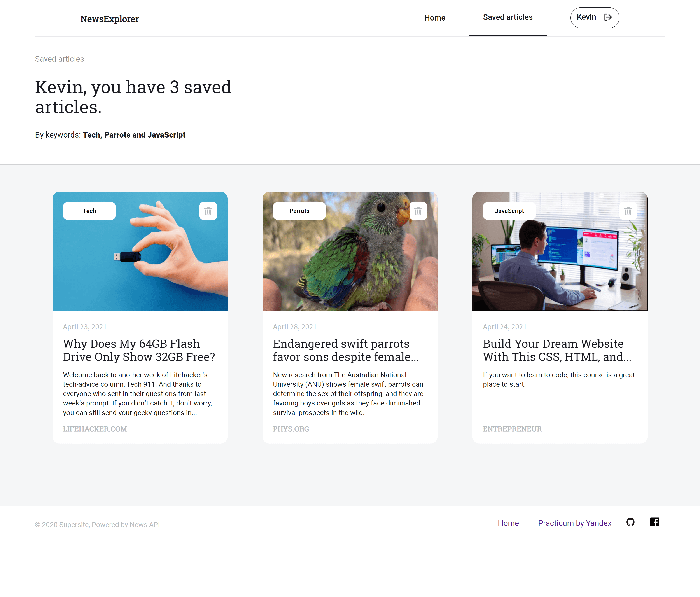Go to Home in the top navigation
Image resolution: width=700 pixels, height=597 pixels.
pos(434,18)
